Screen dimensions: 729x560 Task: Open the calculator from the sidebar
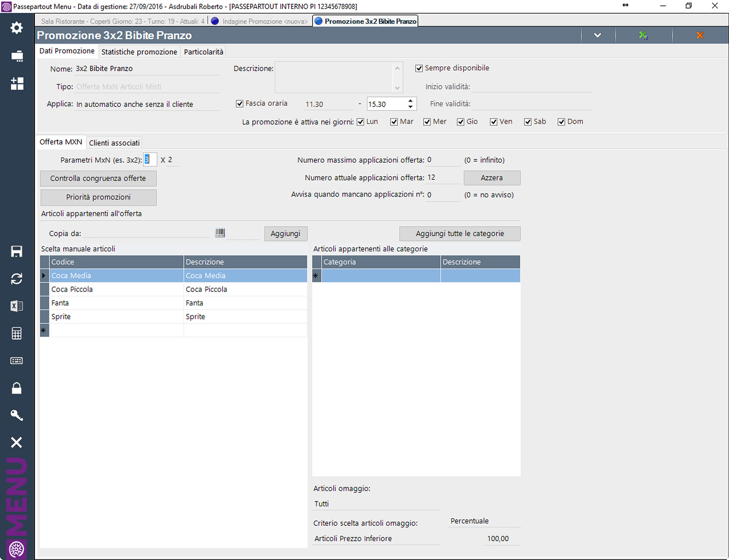pos(16,333)
